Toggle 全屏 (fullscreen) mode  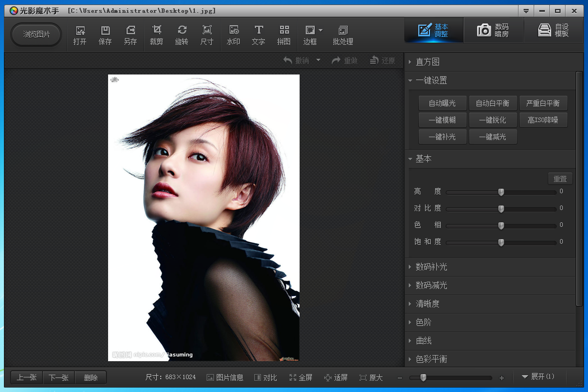click(x=301, y=377)
